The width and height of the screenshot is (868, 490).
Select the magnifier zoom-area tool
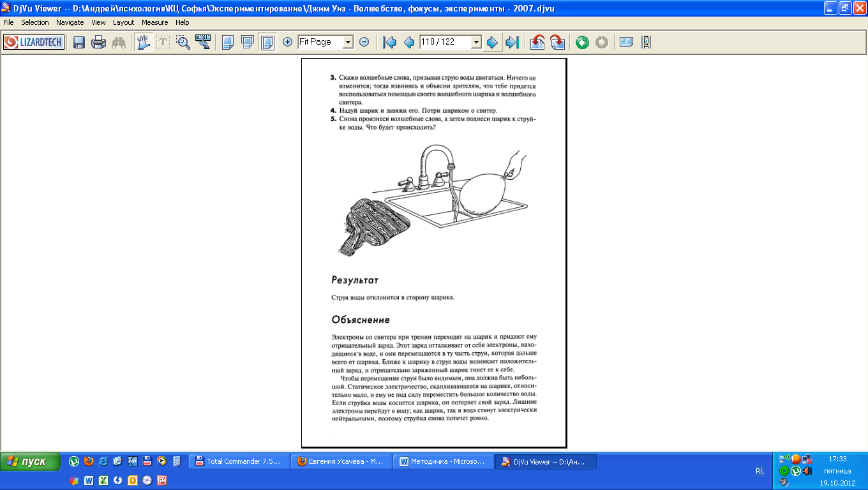[x=183, y=42]
